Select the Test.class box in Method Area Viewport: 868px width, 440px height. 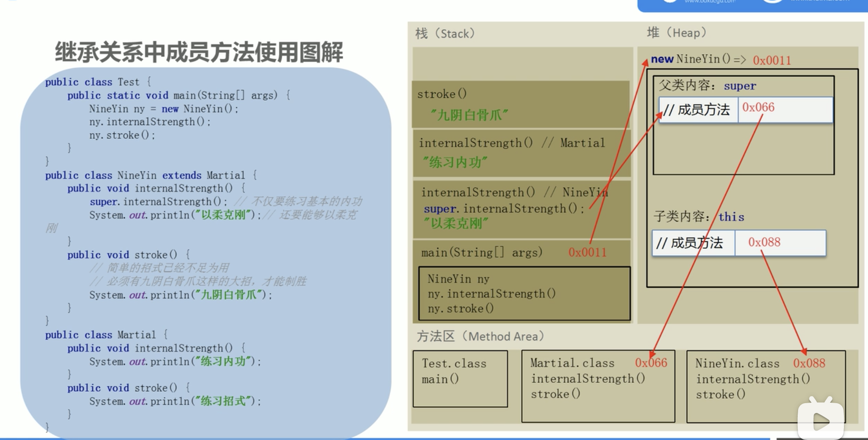coord(460,379)
